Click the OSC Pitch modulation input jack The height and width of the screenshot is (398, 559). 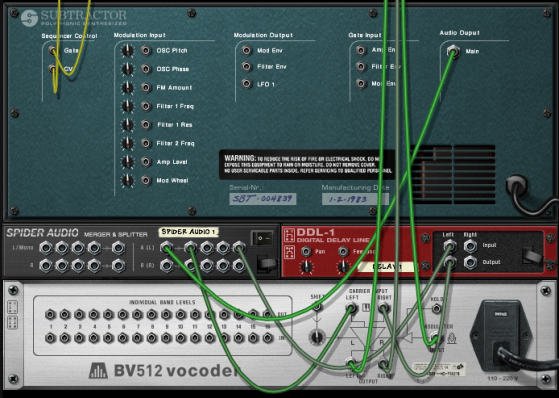(x=146, y=50)
